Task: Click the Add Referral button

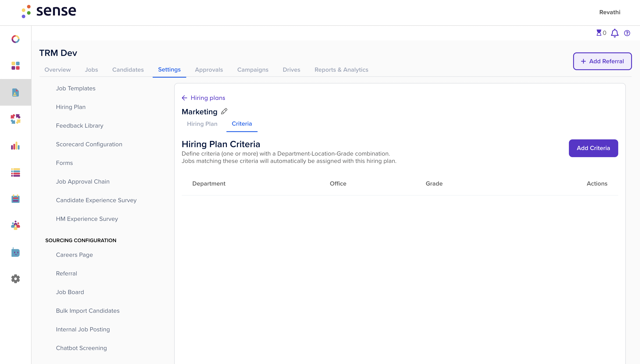Action: pos(602,61)
